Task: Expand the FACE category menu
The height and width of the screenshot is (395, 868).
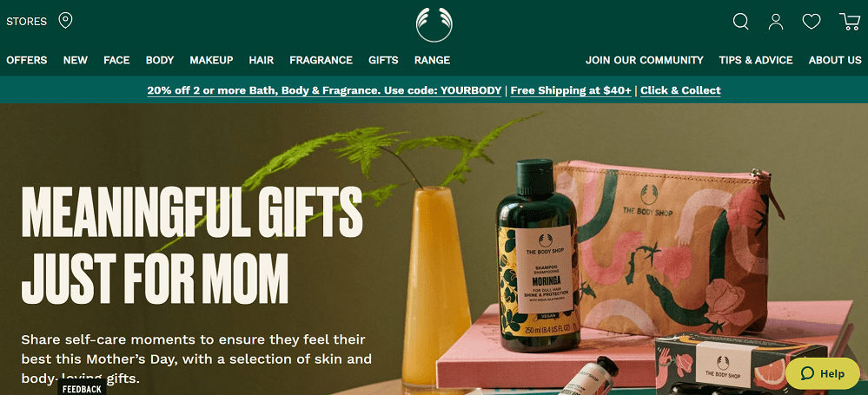Action: coord(116,60)
